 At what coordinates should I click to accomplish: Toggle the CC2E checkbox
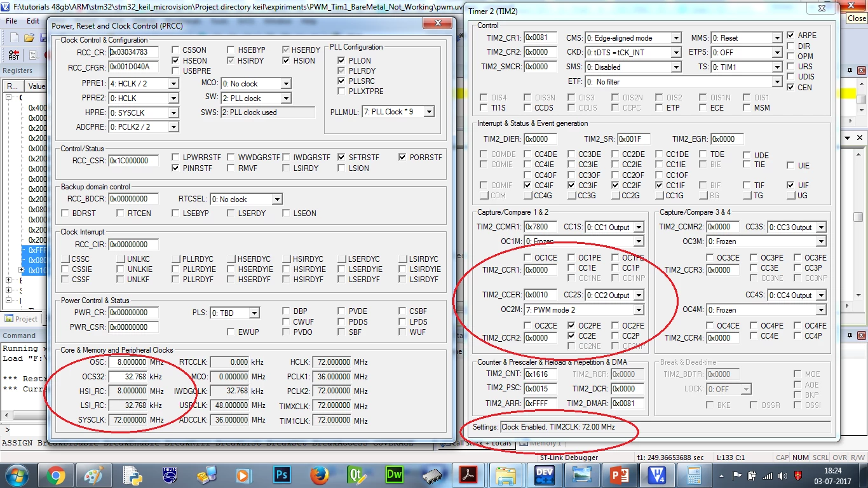(x=573, y=336)
